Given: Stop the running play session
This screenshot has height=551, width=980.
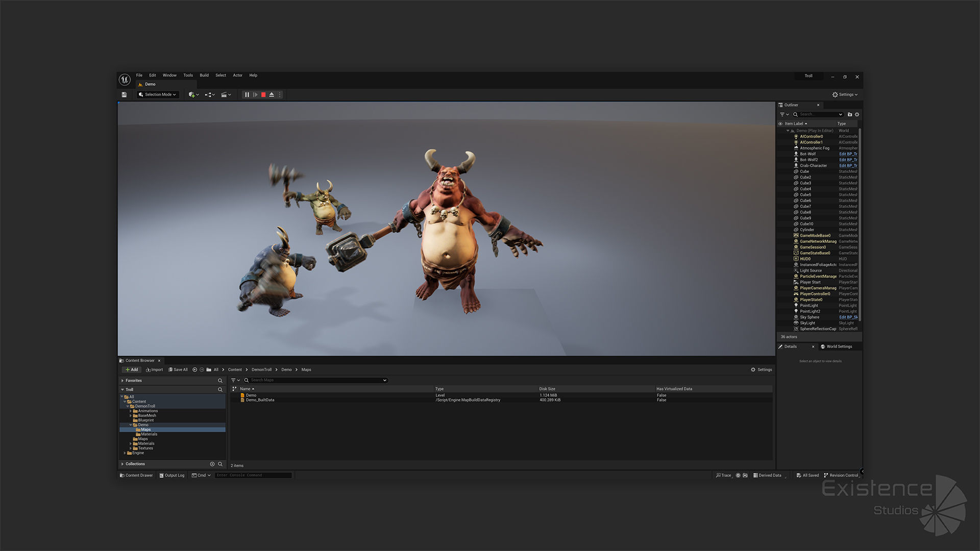Looking at the screenshot, I should (263, 95).
